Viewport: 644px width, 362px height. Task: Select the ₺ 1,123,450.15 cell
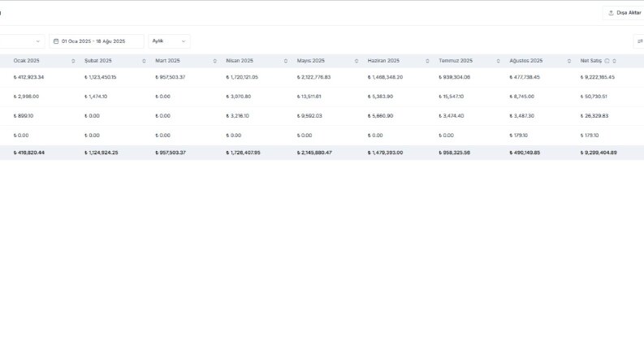click(x=100, y=77)
